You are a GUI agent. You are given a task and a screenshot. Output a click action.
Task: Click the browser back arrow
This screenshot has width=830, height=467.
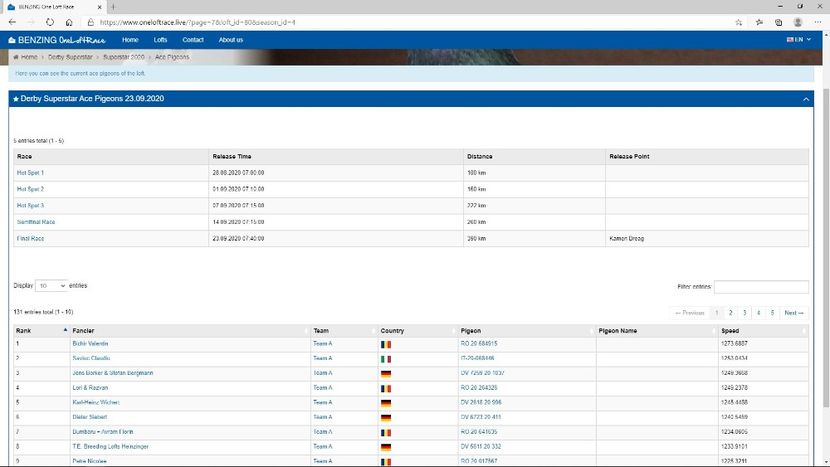point(13,21)
